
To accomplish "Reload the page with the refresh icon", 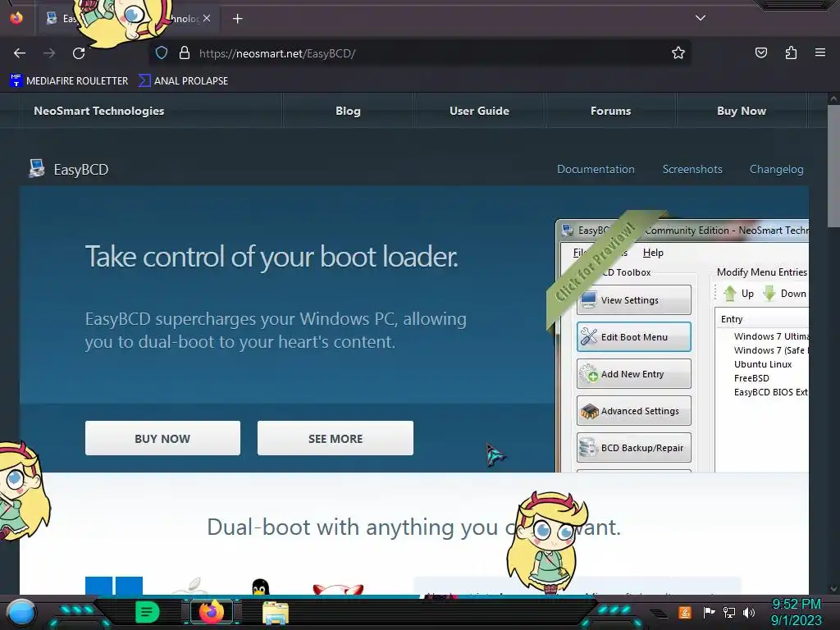I will click(x=79, y=53).
